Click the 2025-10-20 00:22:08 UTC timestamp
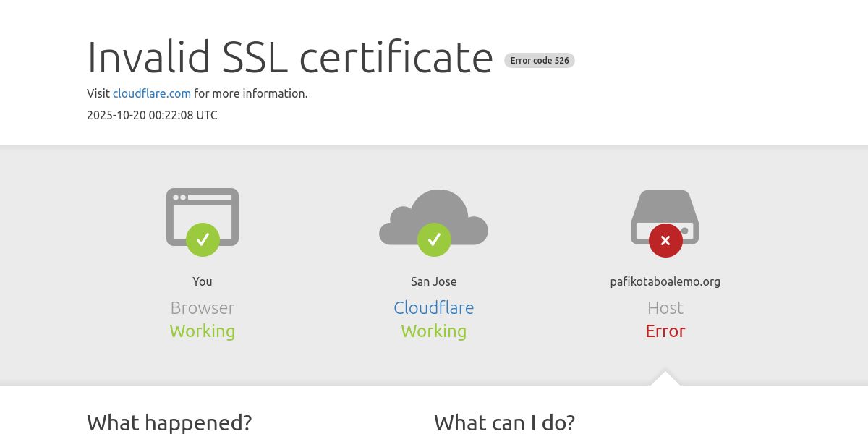The image size is (868, 434). pos(152,115)
